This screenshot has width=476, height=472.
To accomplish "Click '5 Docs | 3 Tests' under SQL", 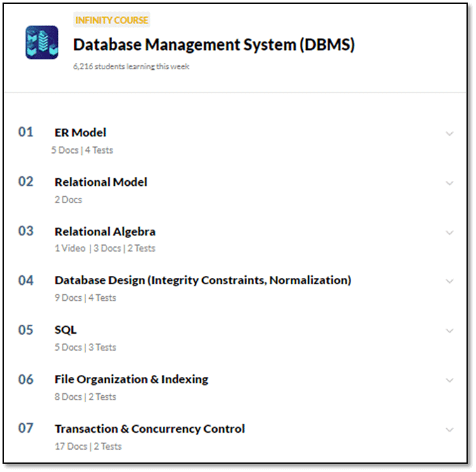I will point(86,348).
